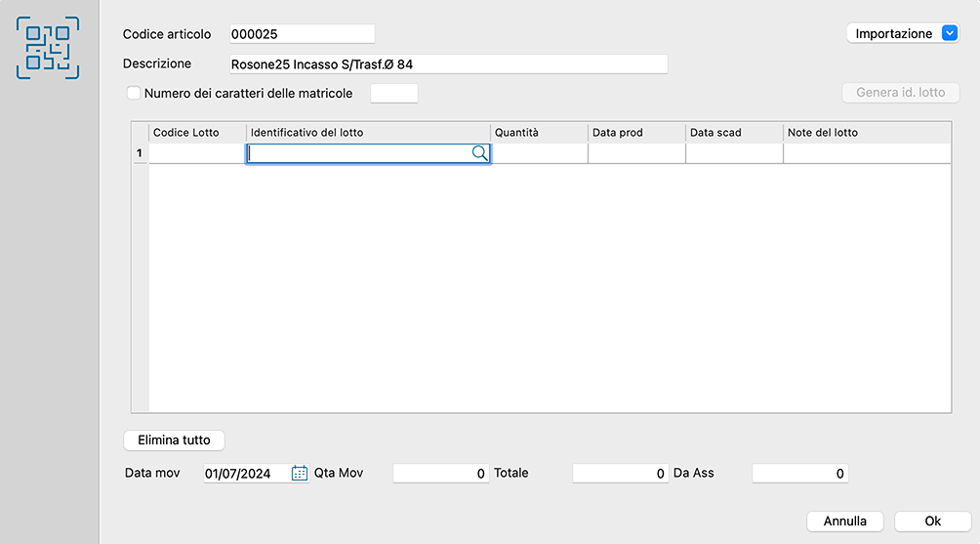Click the magnifier in lot identifier field

(x=479, y=153)
